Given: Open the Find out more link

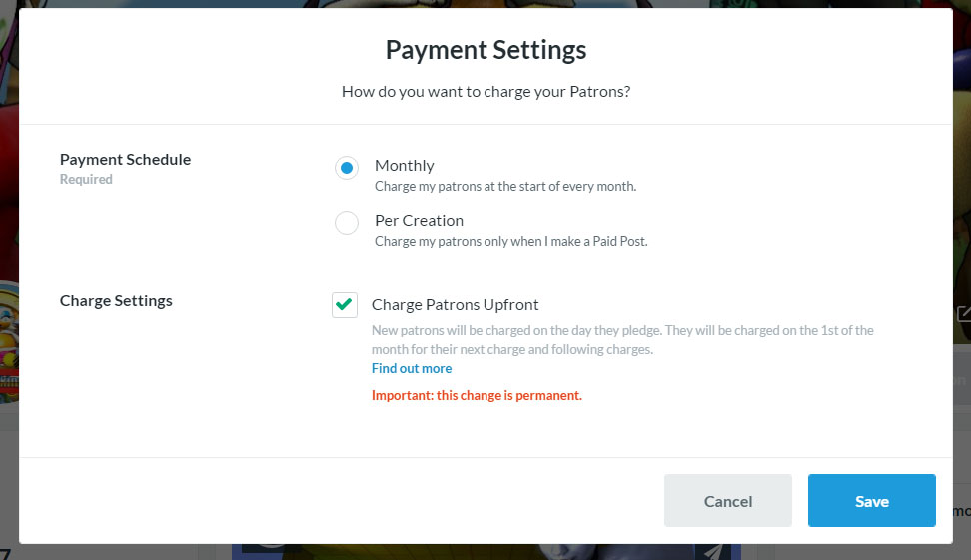Looking at the screenshot, I should 412,368.
